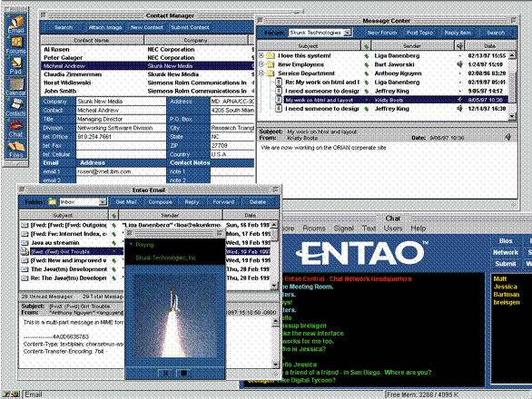Click scroll down arrow in email list

(x=274, y=286)
